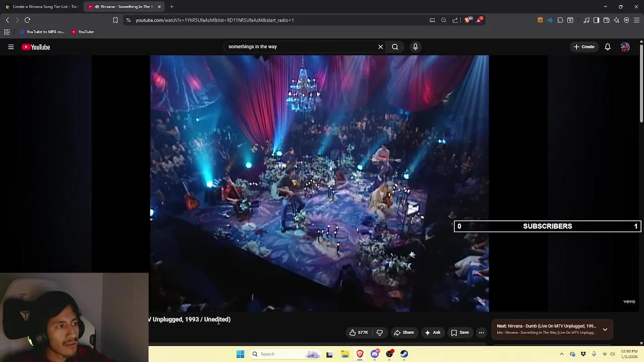Share this page from address bar

click(x=455, y=20)
